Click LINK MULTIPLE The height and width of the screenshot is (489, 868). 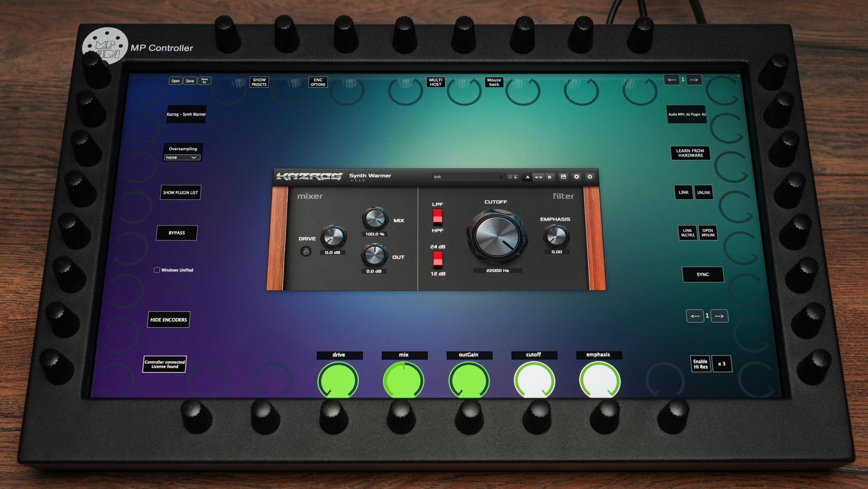(x=687, y=233)
